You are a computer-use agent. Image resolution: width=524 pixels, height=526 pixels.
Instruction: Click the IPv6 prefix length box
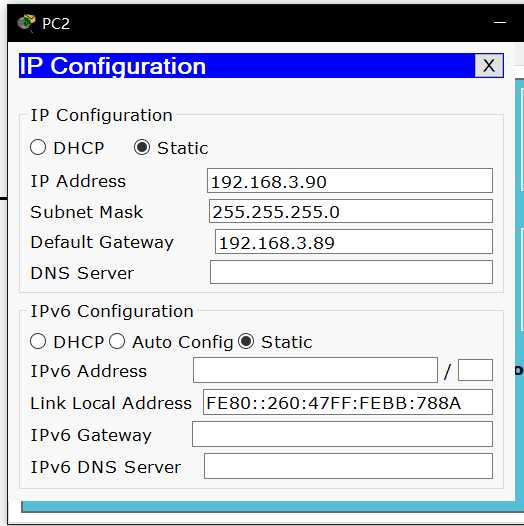pos(475,370)
